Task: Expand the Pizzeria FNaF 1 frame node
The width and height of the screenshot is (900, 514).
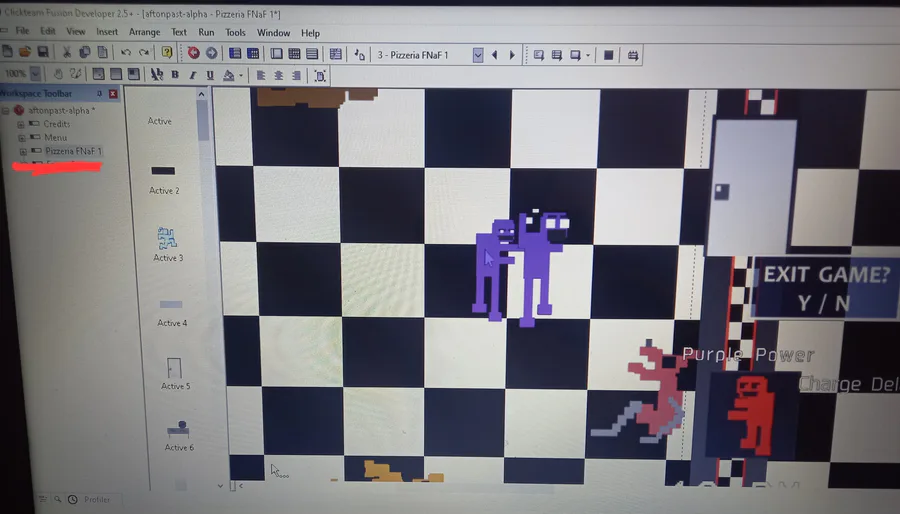Action: coord(23,152)
